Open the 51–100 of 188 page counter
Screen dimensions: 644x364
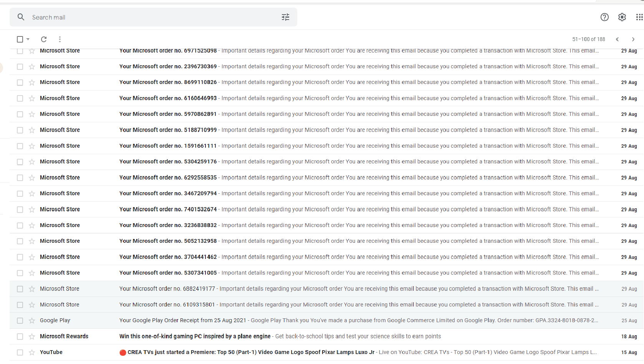click(x=589, y=39)
